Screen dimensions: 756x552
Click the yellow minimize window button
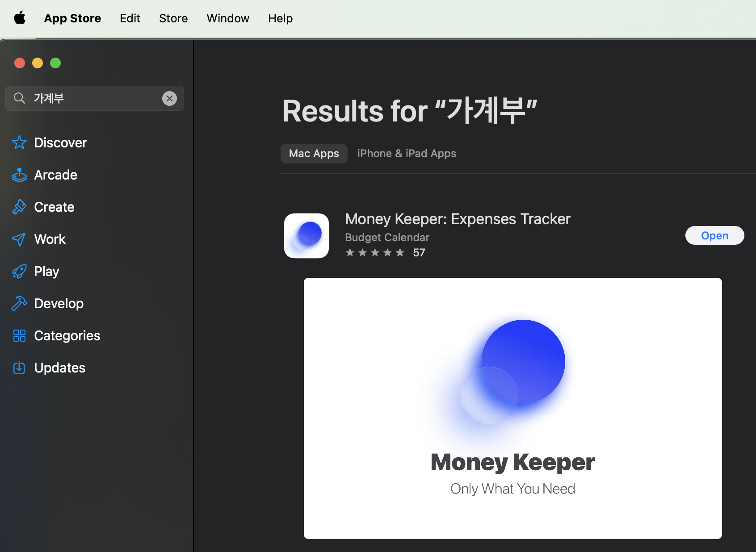(x=38, y=63)
